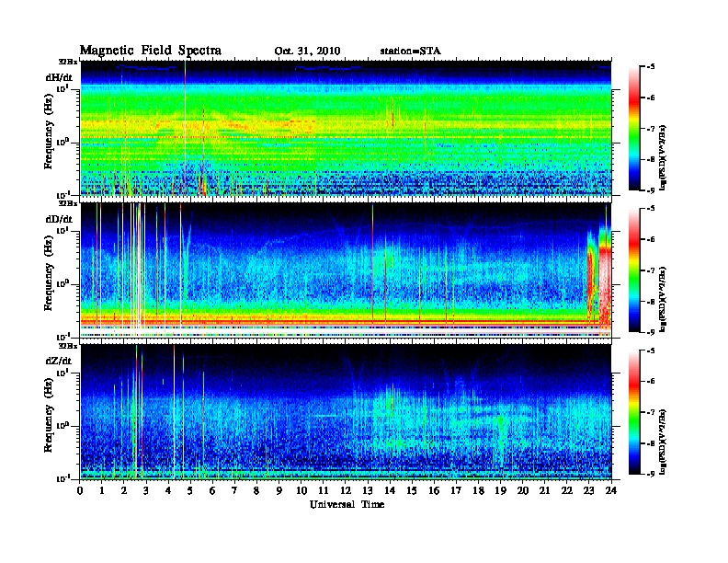728x563 pixels.
Task: Click hour tick label 13 on time axis
Action: point(368,490)
